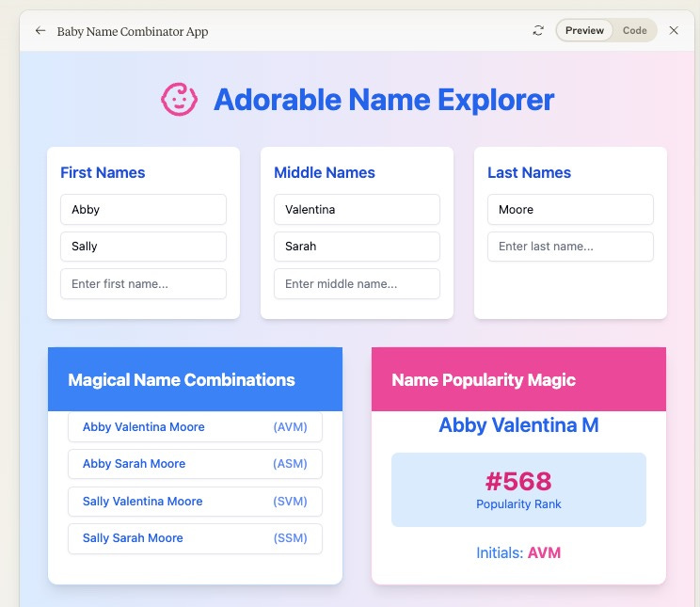Screen dimensions: 700x607
Task: Click the Middle Names heading
Action: (x=325, y=172)
